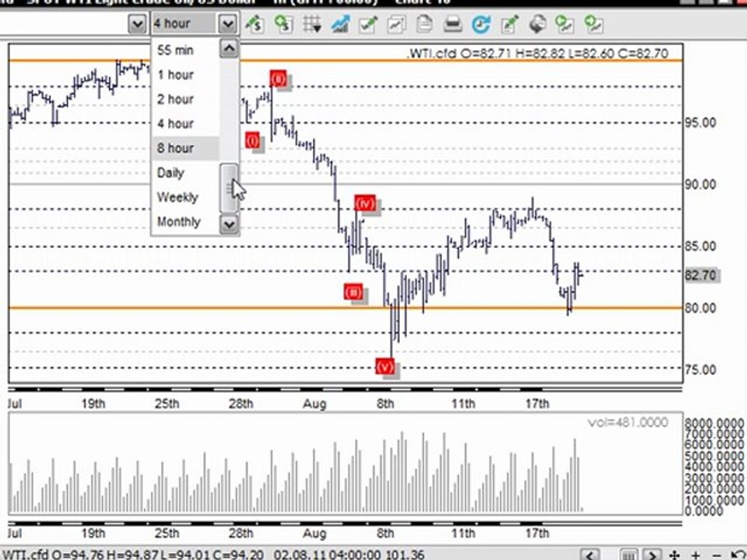Click the green pencil edit-chart icon

pos(509,24)
